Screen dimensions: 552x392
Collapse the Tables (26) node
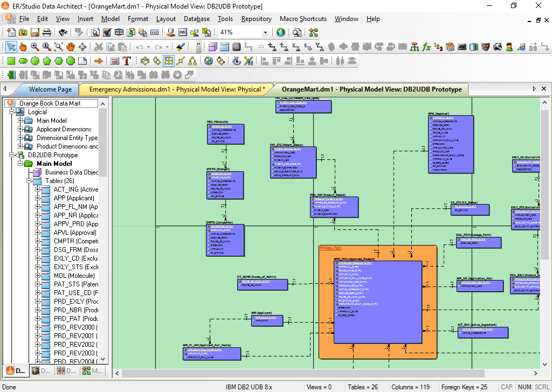[x=29, y=181]
